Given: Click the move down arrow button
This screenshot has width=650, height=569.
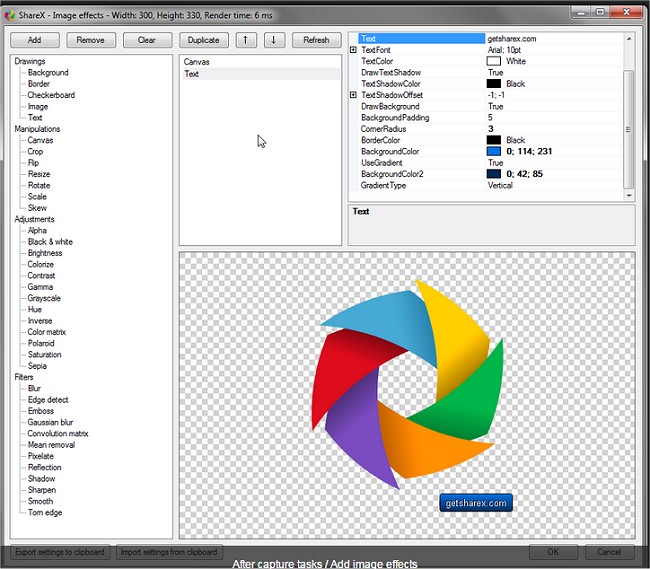Looking at the screenshot, I should [275, 40].
